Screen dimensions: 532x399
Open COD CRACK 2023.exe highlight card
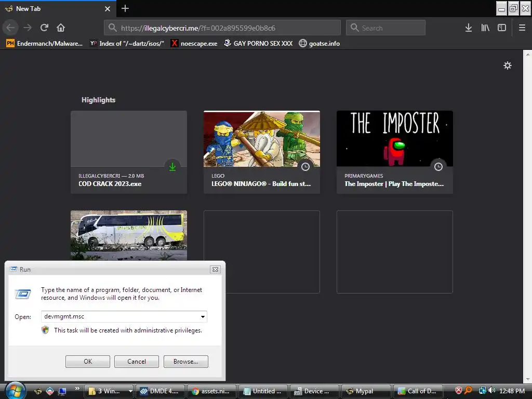click(129, 152)
